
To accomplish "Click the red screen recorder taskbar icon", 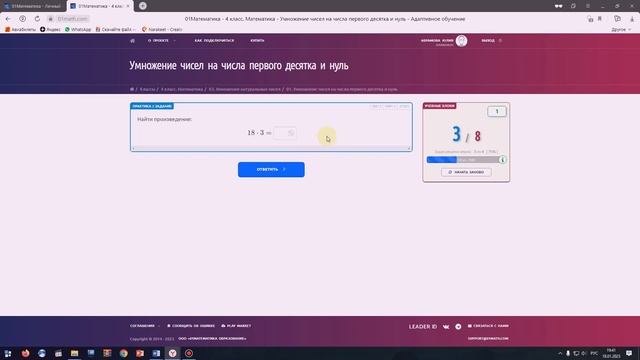I will coord(189,353).
